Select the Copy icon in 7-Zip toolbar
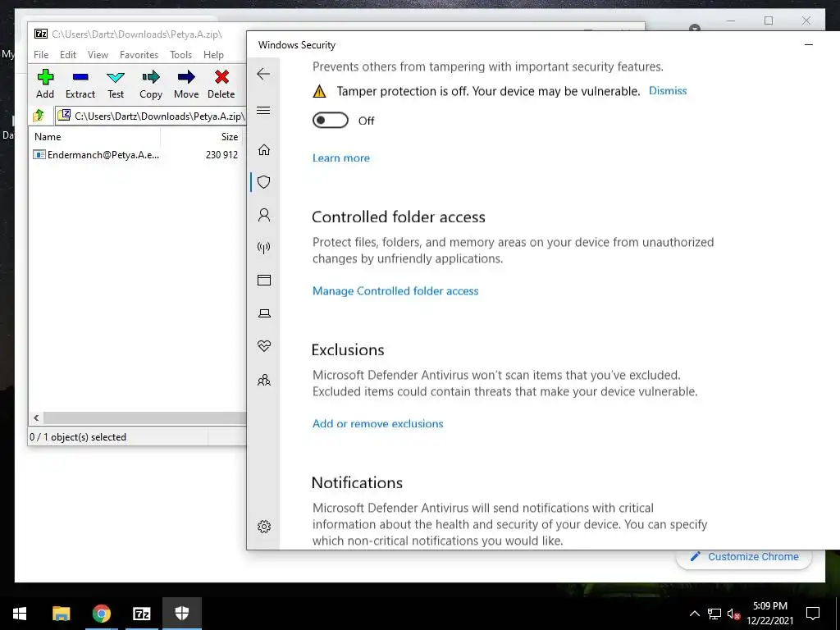Screen dimensions: 840x630 pos(151,84)
